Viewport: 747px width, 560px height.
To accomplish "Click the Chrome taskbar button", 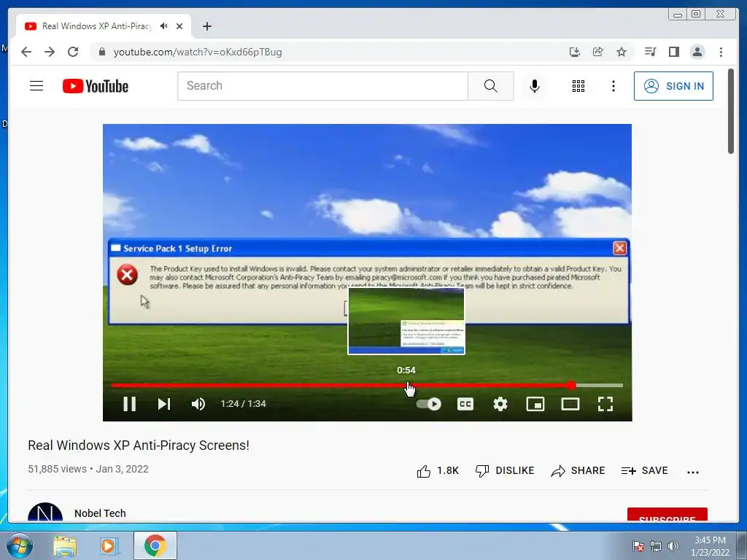I will coord(155,545).
